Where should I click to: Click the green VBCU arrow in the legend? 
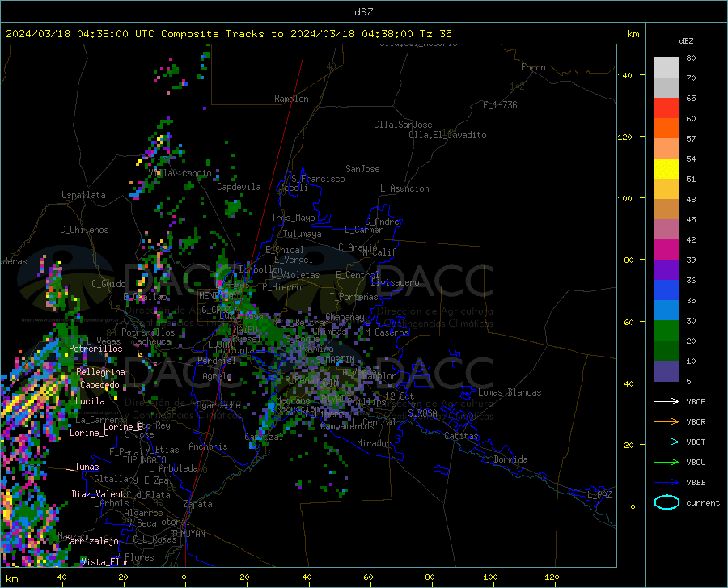click(667, 463)
